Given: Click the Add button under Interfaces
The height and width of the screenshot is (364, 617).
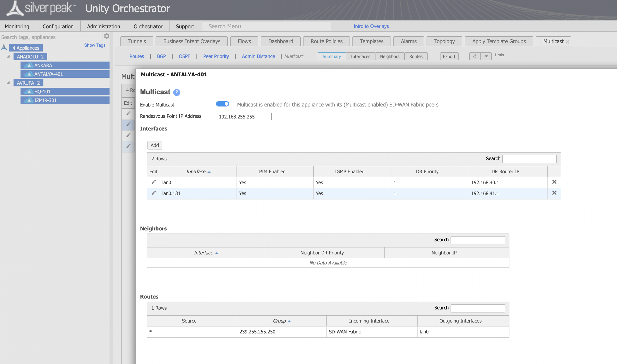Looking at the screenshot, I should 154,145.
